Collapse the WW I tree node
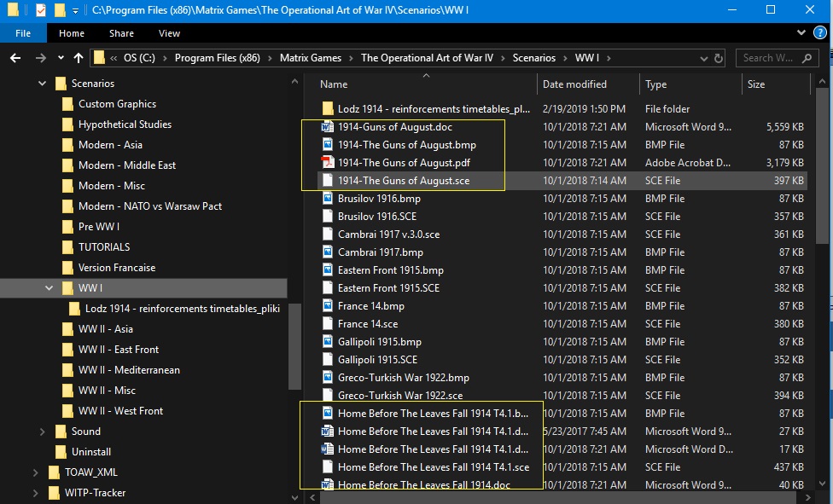This screenshot has width=833, height=504. pyautogui.click(x=49, y=288)
